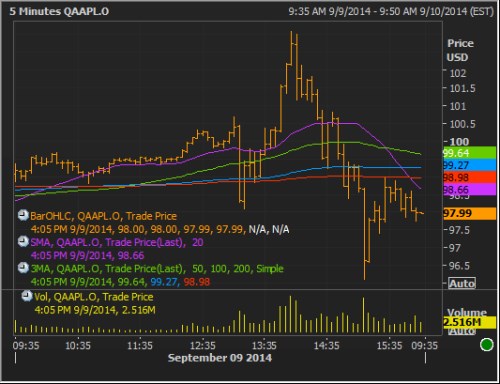Click the 100.5 price axis tick
The width and height of the screenshot is (500, 384).
(x=463, y=124)
